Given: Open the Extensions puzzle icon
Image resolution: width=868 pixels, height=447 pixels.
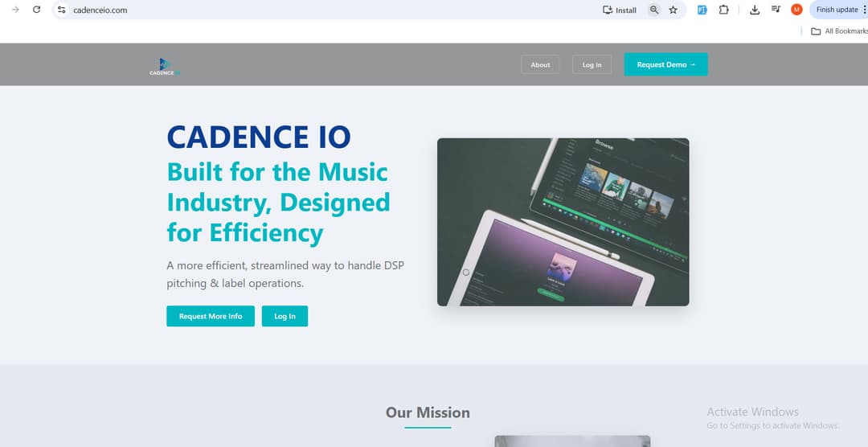Looking at the screenshot, I should tap(723, 10).
